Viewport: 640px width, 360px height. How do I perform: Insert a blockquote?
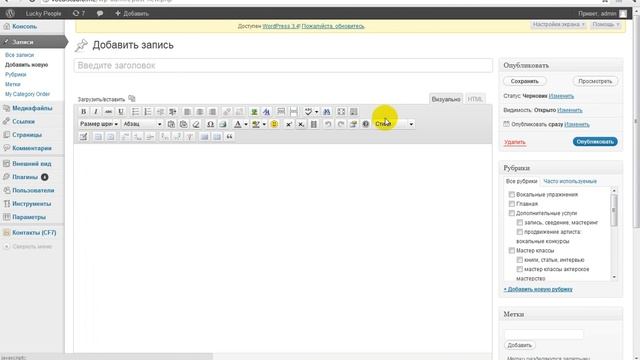coord(229,137)
